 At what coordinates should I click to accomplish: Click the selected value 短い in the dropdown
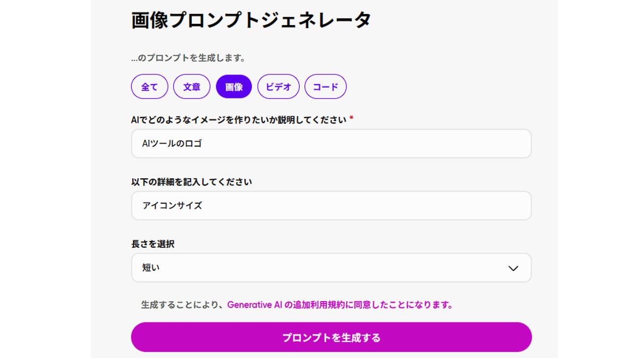coord(151,268)
